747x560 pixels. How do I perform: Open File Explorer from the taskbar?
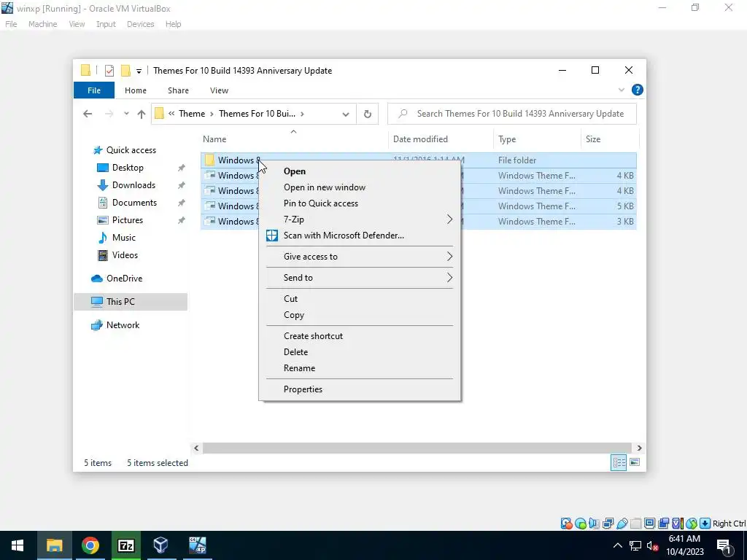[54, 545]
